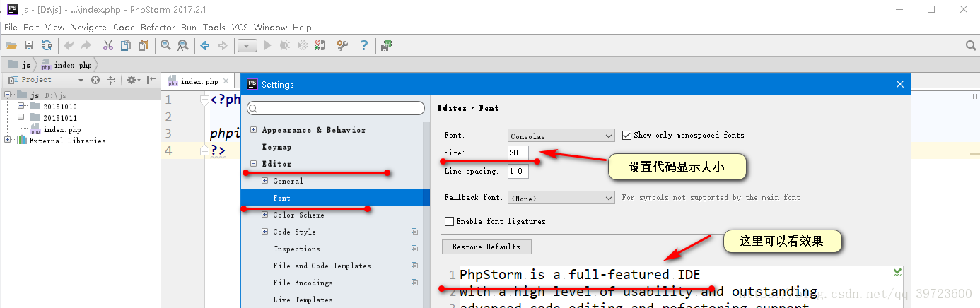Open the View menu
Screen dimensions: 980x308
click(54, 27)
